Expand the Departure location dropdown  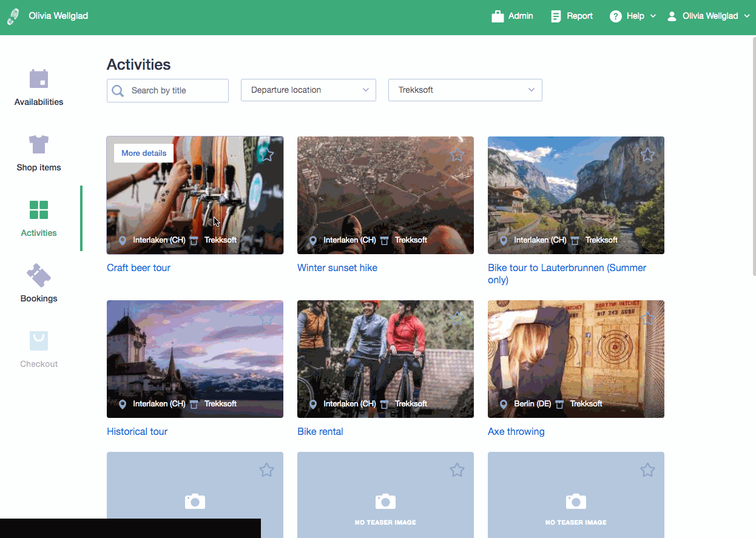[x=308, y=90]
